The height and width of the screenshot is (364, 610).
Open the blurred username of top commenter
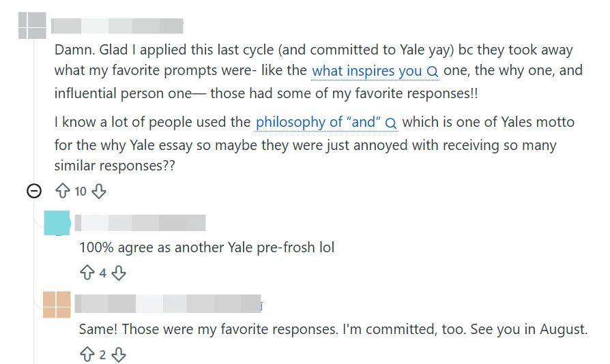click(x=117, y=26)
